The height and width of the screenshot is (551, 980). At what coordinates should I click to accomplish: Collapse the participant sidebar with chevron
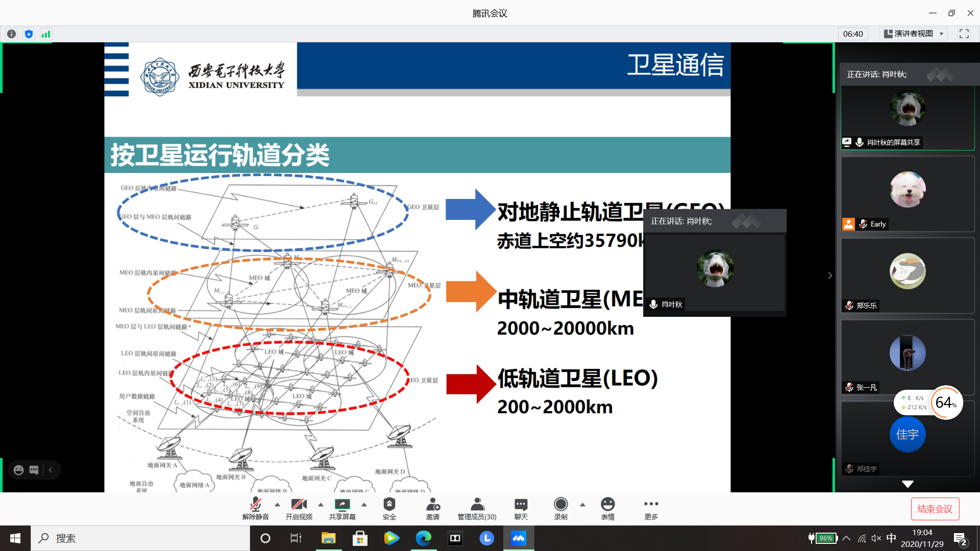[830, 275]
